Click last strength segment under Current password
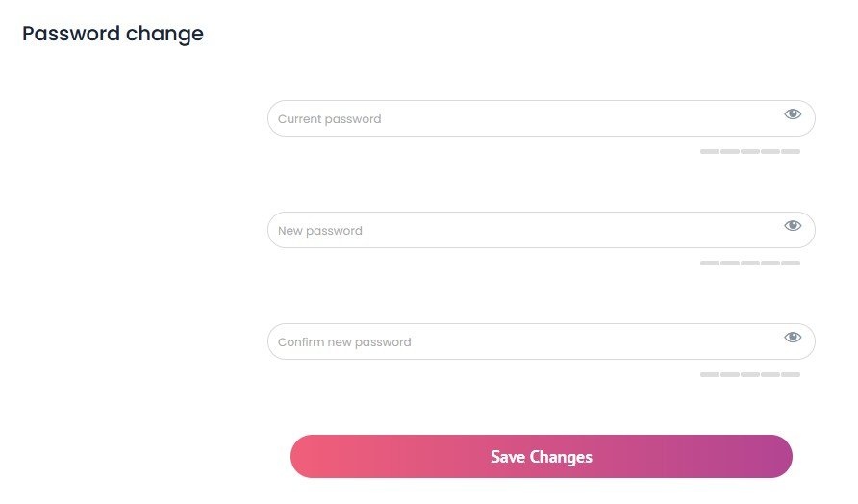This screenshot has height=504, width=858. pos(791,152)
